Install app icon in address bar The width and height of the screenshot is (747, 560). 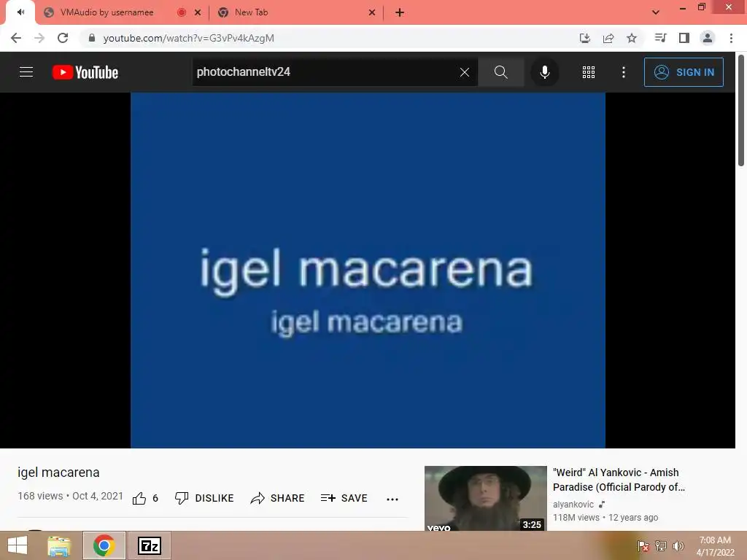click(x=584, y=38)
